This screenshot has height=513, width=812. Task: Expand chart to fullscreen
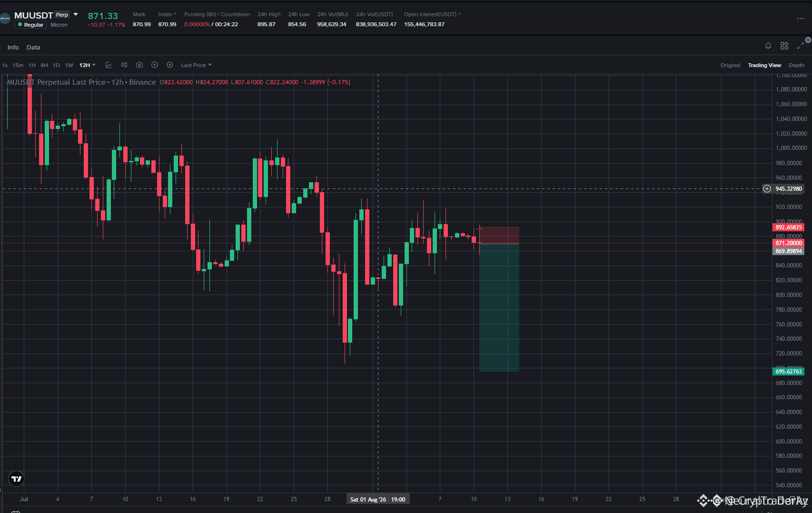(801, 46)
